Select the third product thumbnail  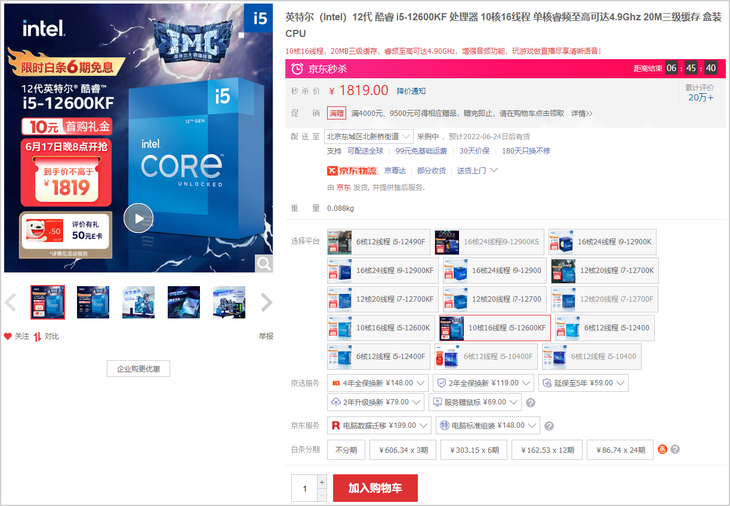point(138,302)
